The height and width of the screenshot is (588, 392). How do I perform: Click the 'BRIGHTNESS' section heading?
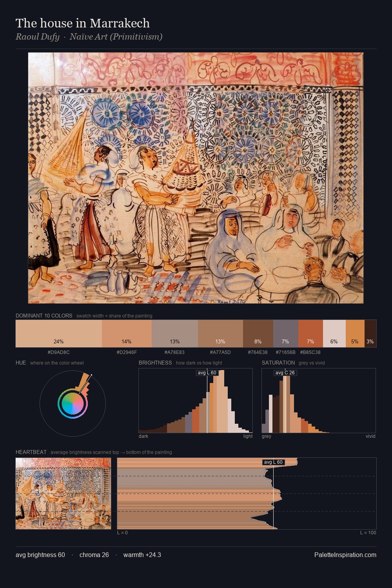point(155,363)
